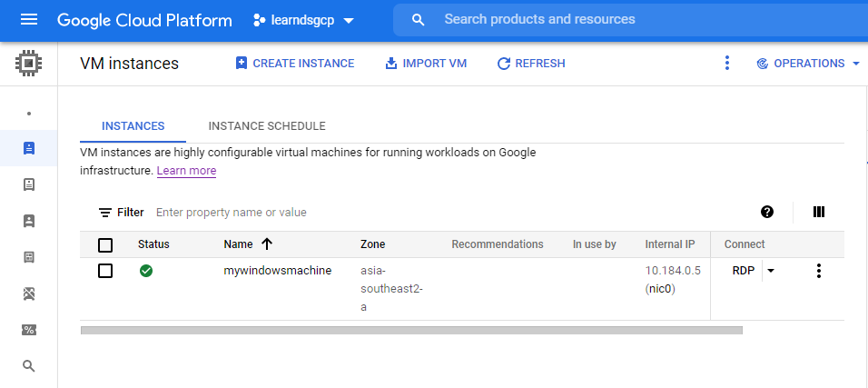Viewport: 868px width, 388px height.
Task: Switch to the INSTANCE SCHEDULE tab
Action: coord(267,126)
